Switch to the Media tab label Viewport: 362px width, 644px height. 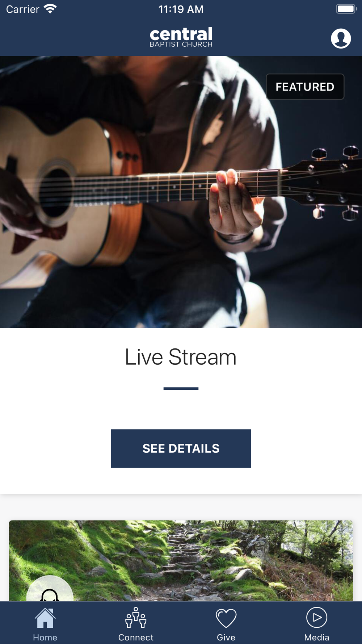[317, 637]
